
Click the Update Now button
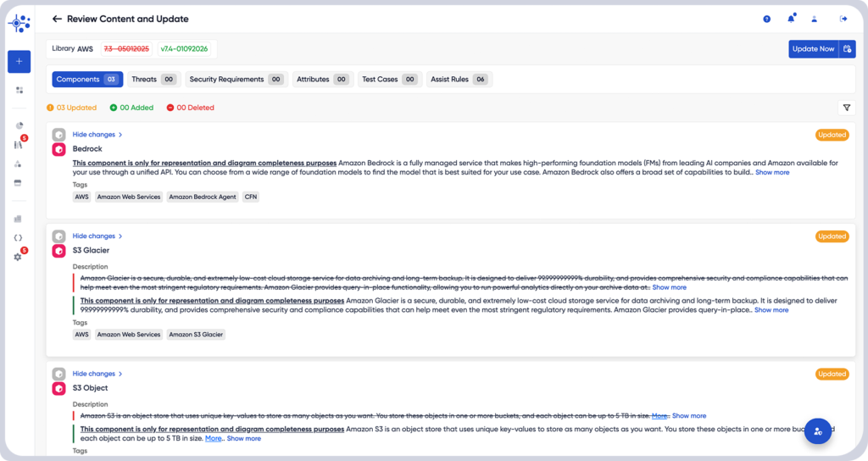click(x=813, y=49)
